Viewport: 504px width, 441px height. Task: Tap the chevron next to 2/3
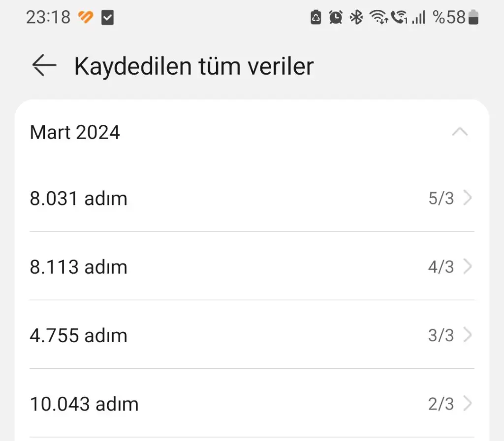click(x=468, y=404)
